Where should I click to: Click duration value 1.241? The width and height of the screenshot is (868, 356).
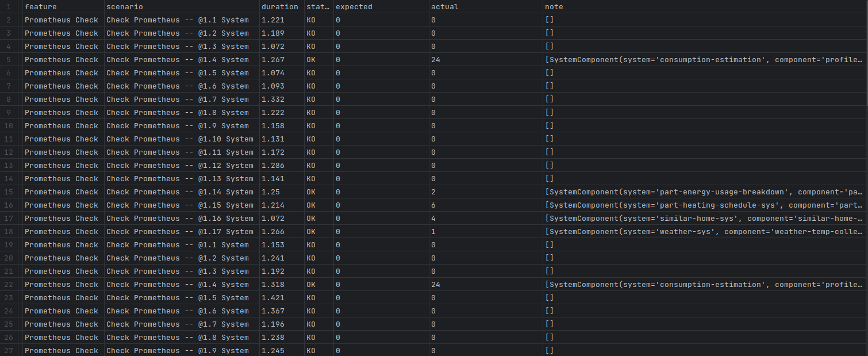point(272,258)
